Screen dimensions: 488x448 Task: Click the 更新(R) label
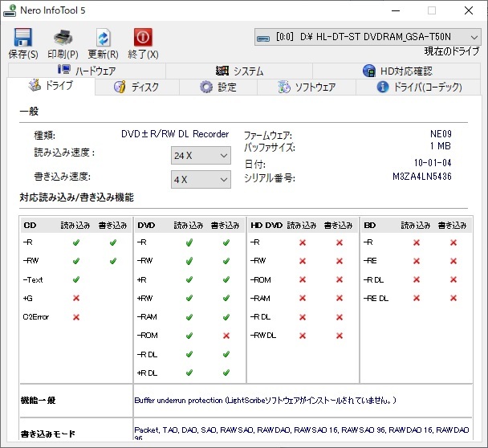pyautogui.click(x=103, y=55)
